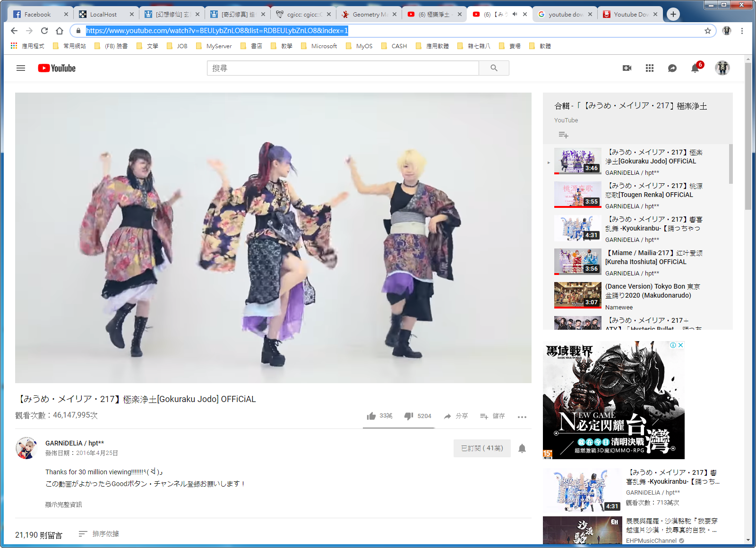Go back in browser history
The image size is (756, 548).
pos(14,31)
